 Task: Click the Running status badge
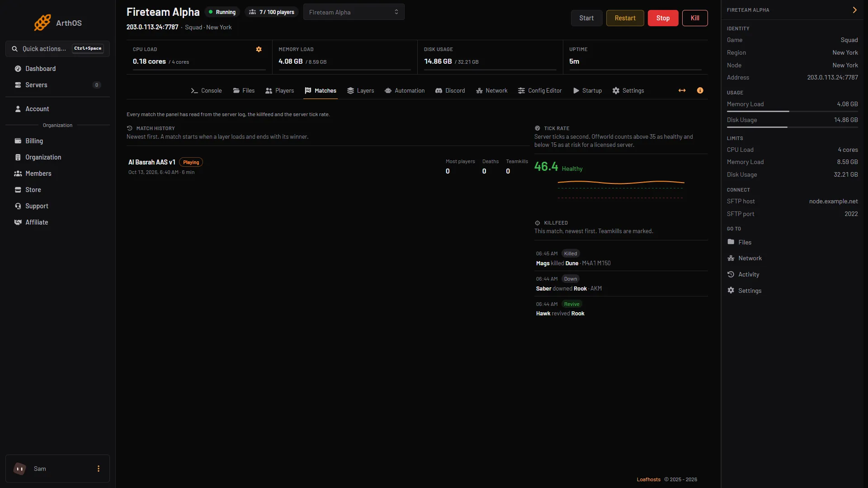coord(222,12)
